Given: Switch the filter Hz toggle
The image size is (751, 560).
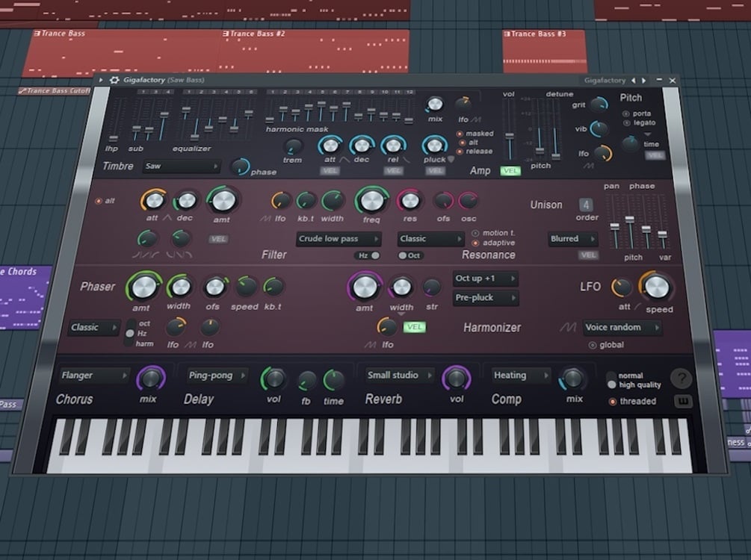Looking at the screenshot, I should 369,255.
